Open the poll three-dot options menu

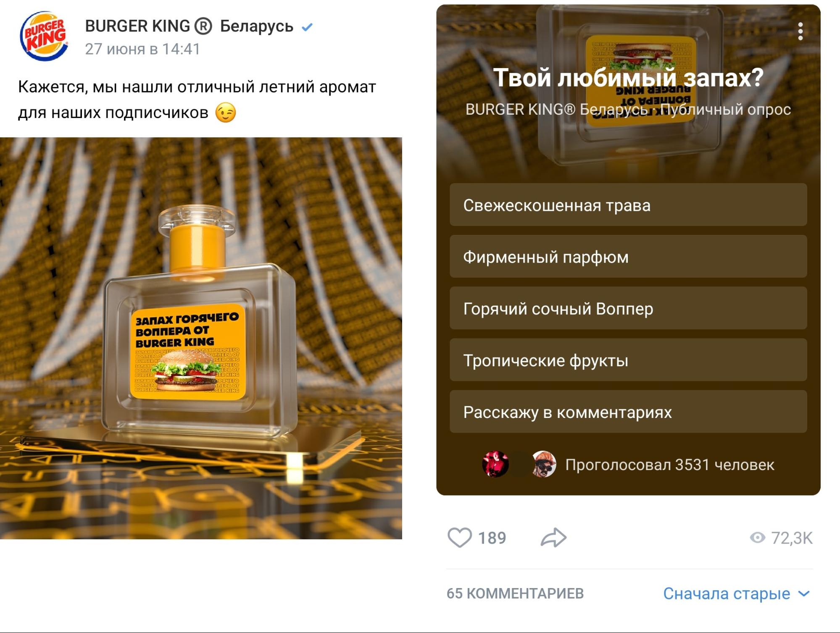point(800,32)
